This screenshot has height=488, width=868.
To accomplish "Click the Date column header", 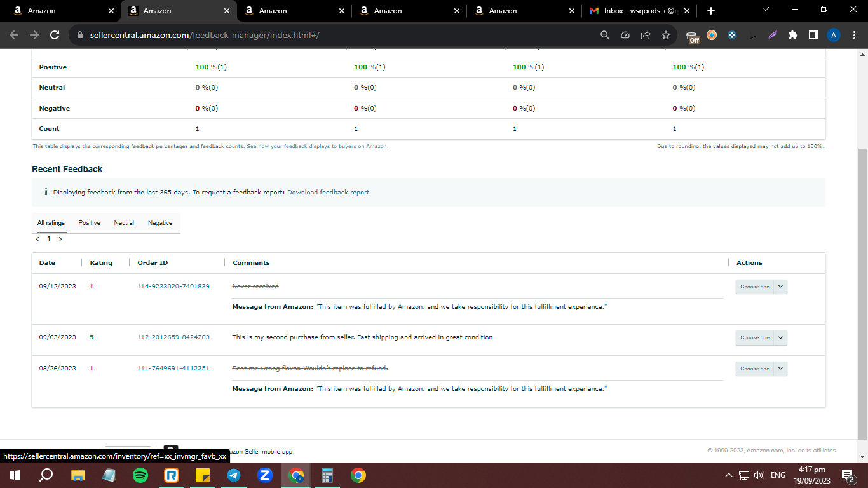I will (x=47, y=262).
